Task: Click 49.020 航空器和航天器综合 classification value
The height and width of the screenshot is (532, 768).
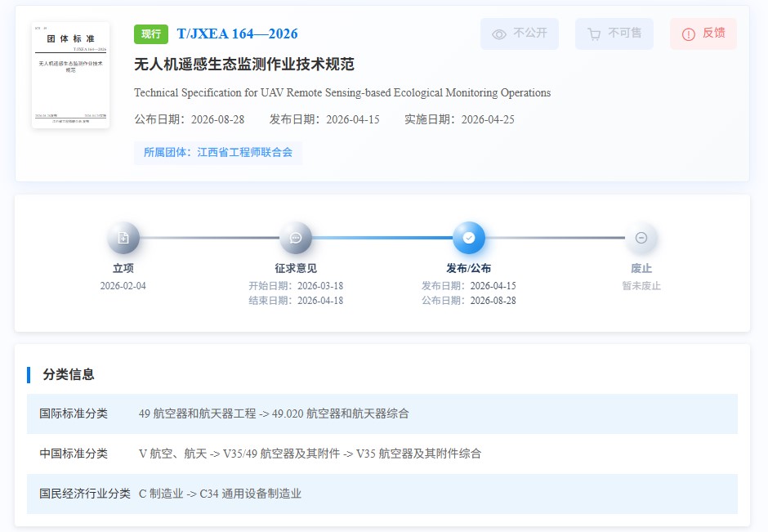Action: coord(341,414)
